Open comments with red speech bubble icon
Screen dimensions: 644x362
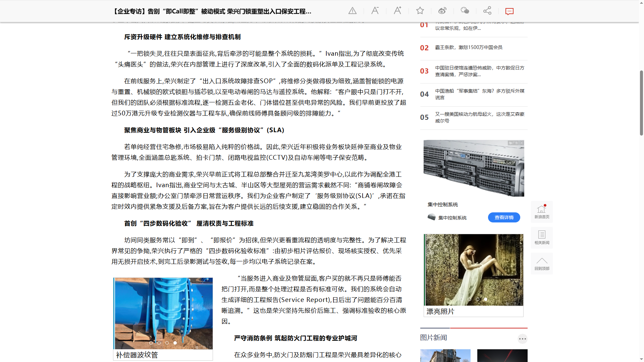tap(509, 11)
